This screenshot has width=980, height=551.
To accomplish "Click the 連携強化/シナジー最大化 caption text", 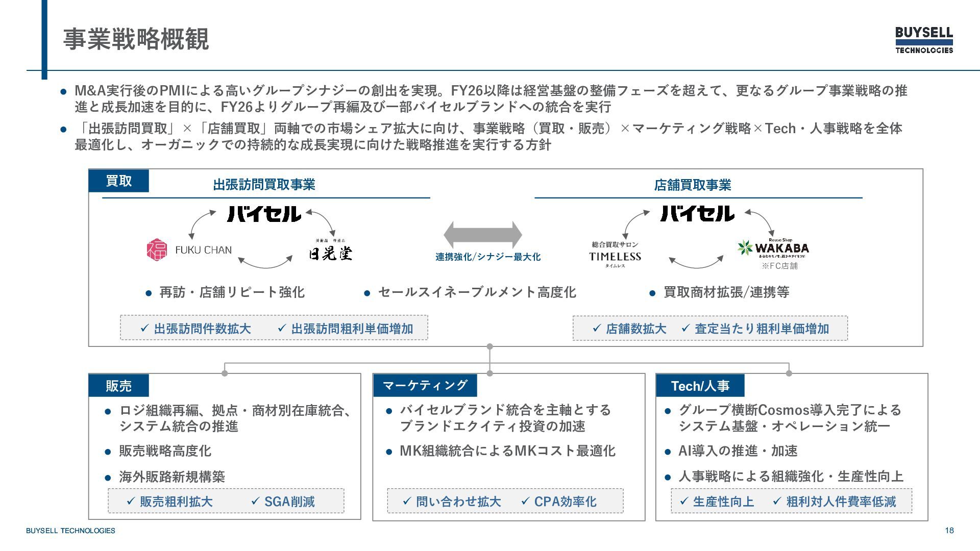I will tap(487, 257).
